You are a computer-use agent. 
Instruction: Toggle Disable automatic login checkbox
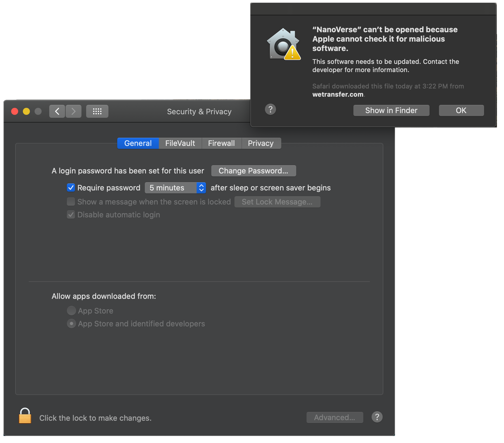[x=71, y=215]
